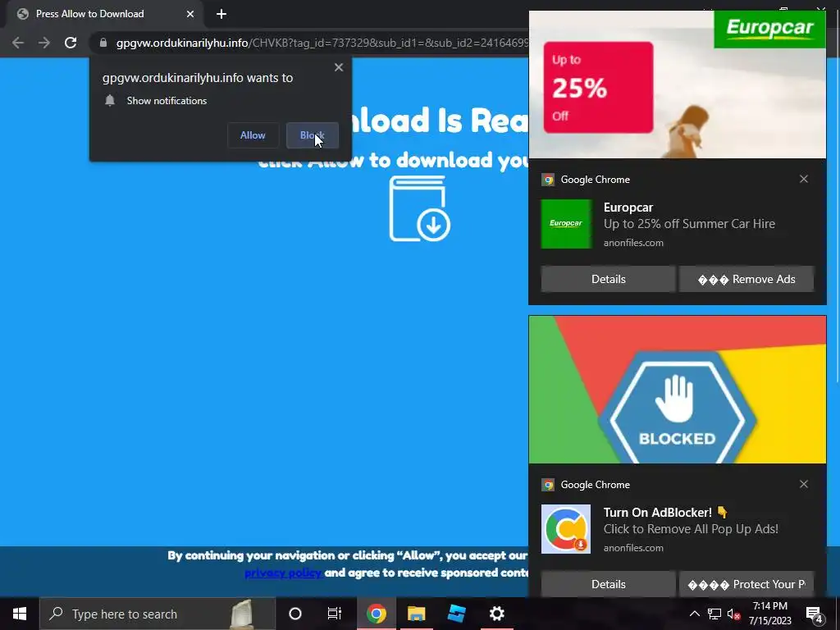Screen dimensions: 840x630
Task: Click the muted volume icon in system tray
Action: [x=734, y=614]
